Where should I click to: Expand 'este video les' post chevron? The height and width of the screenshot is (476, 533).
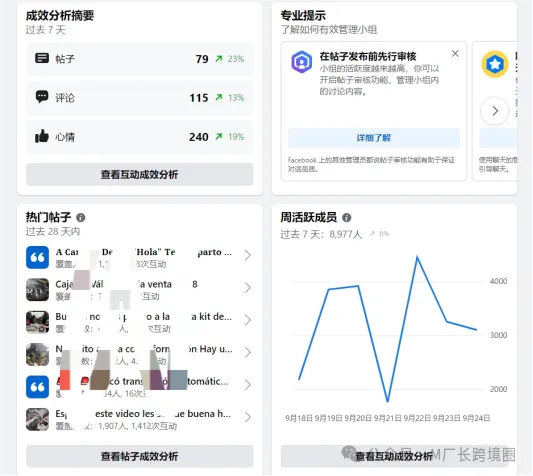[x=248, y=417]
